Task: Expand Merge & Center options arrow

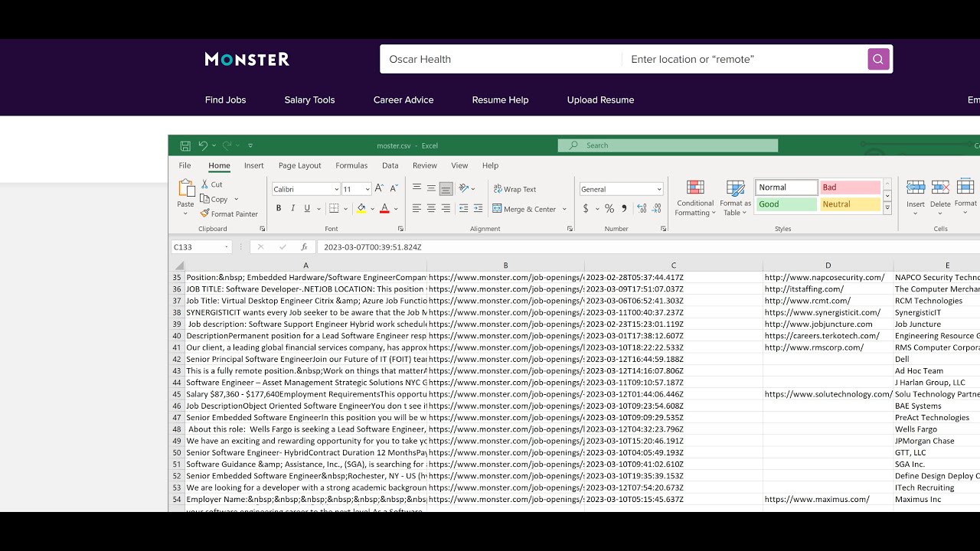Action: click(564, 209)
